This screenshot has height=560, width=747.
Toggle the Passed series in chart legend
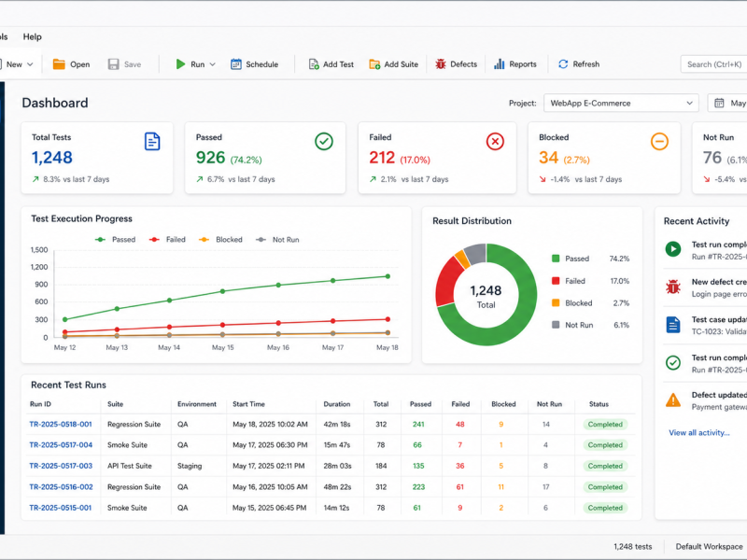pyautogui.click(x=115, y=240)
